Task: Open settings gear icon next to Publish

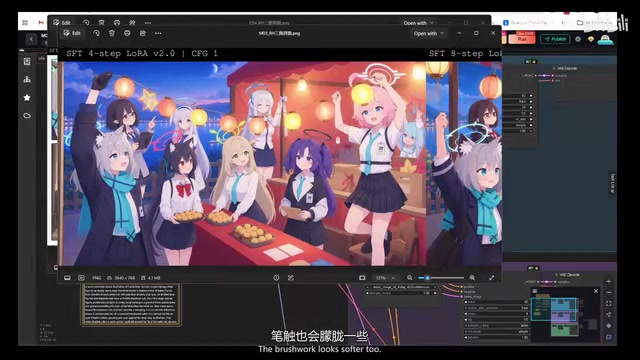Action: click(578, 39)
